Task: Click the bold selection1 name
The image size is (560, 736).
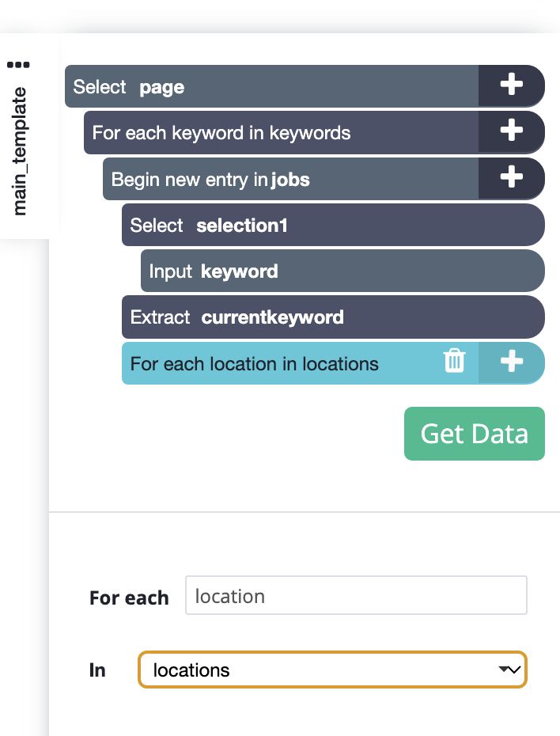Action: (x=241, y=226)
